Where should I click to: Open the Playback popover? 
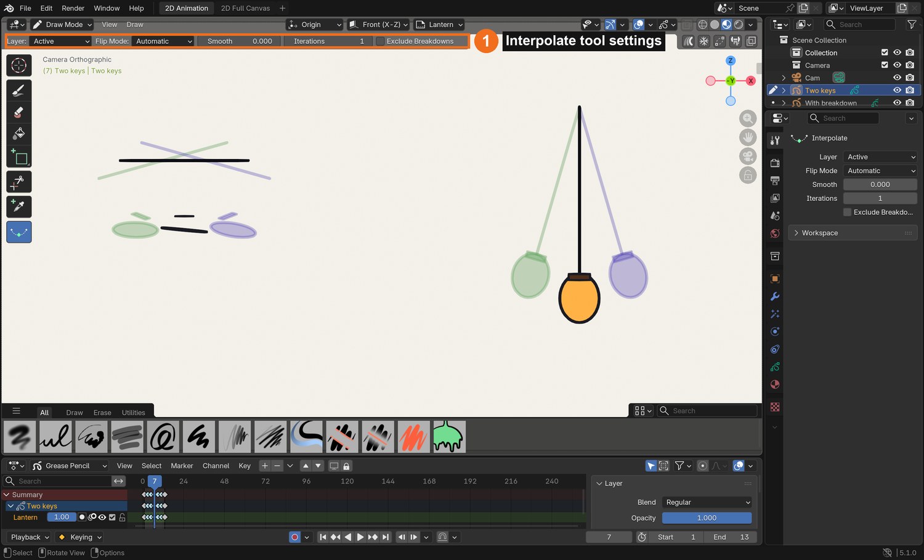[30, 537]
